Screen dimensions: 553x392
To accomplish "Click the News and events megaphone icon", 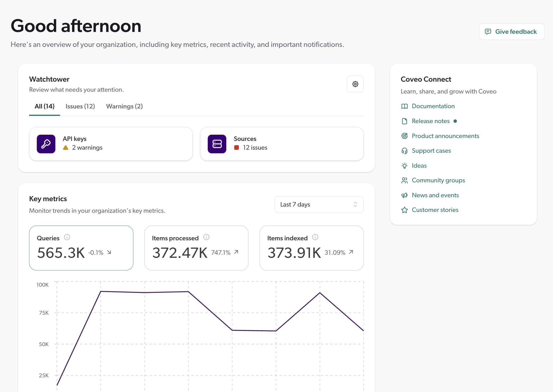I will (404, 195).
